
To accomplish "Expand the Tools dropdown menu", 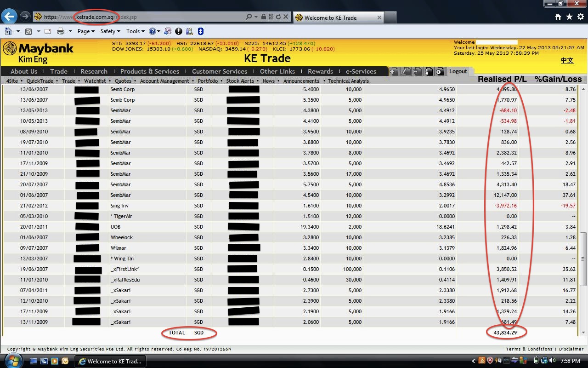I will [x=135, y=31].
